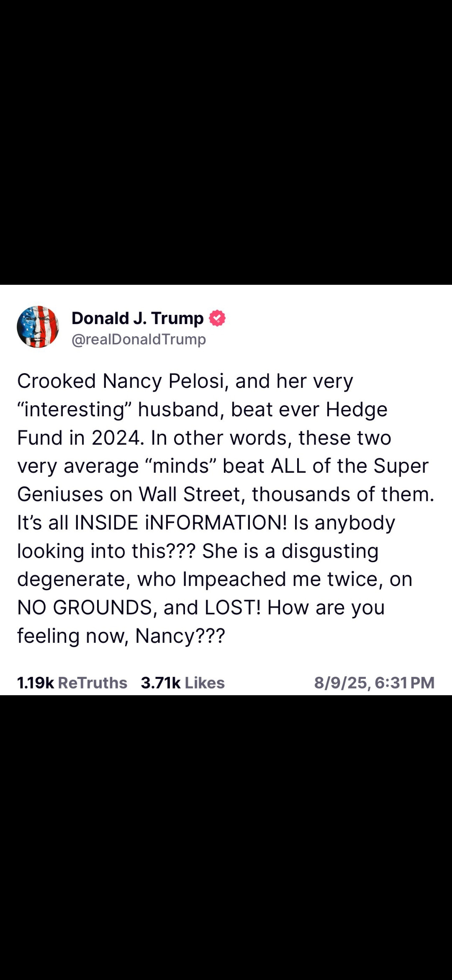
Task: Click the 8/9/25, 6:31 PM timestamp
Action: coord(374,683)
